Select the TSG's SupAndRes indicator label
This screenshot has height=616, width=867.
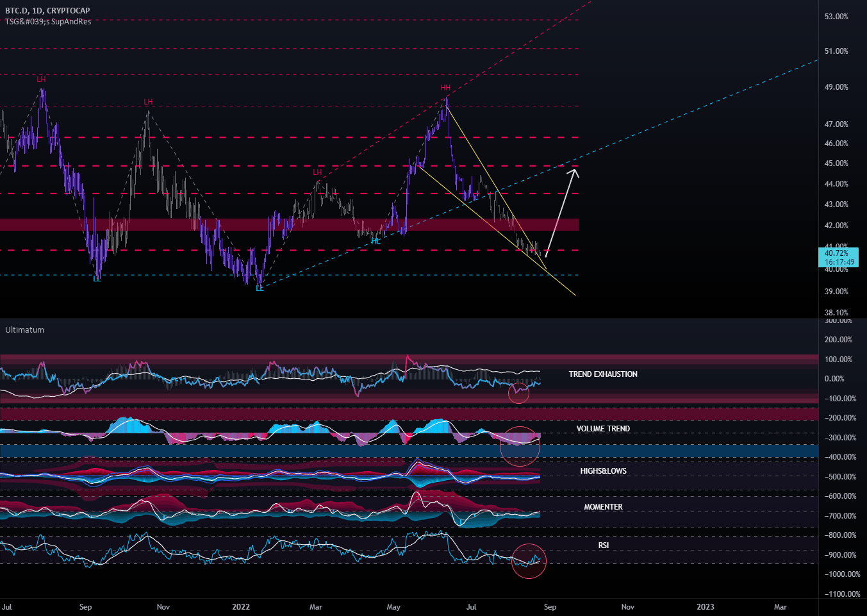pyautogui.click(x=46, y=21)
